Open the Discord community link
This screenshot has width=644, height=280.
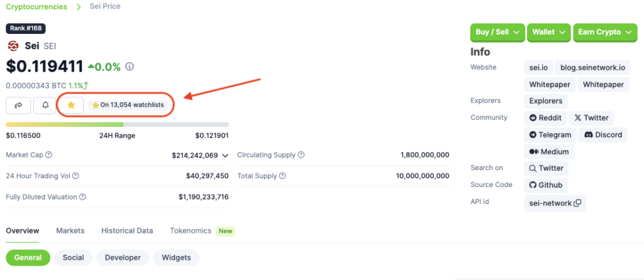point(603,135)
